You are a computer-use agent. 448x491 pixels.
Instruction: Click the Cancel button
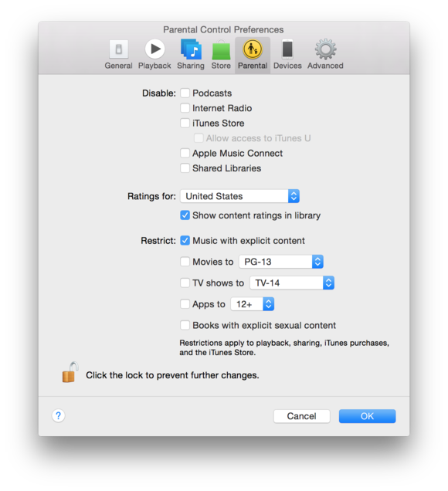302,416
